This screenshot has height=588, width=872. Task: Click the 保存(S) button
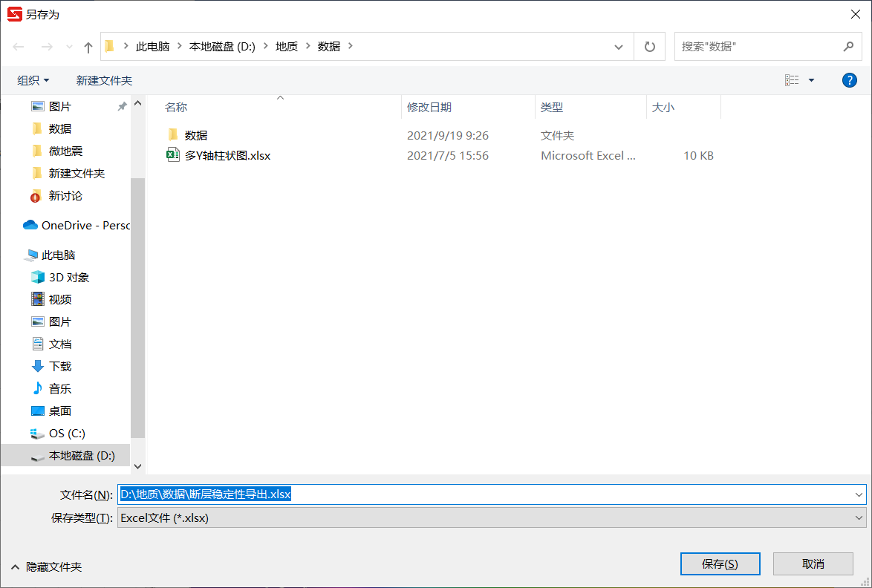pos(720,564)
